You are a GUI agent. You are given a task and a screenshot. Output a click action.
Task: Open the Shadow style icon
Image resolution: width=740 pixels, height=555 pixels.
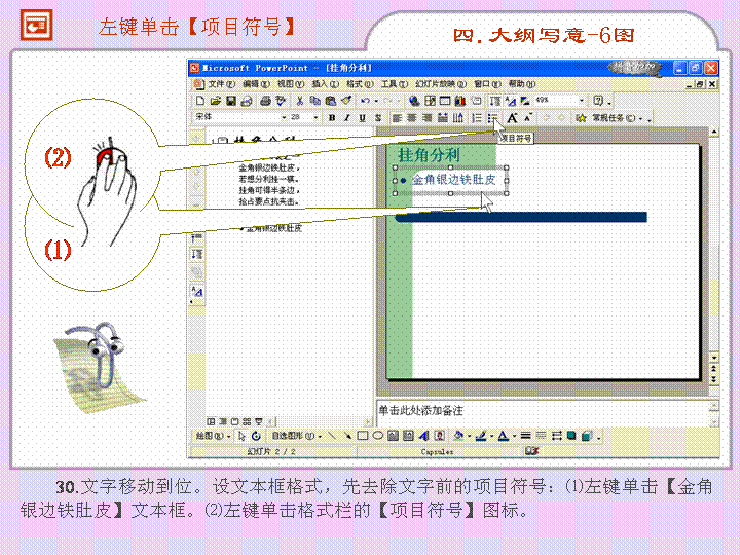(572, 436)
